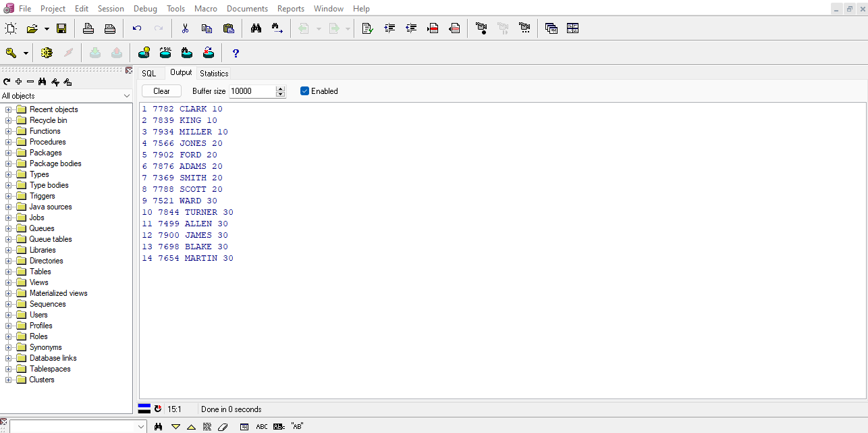
Task: Click the Record macro camera icon
Action: click(481, 28)
